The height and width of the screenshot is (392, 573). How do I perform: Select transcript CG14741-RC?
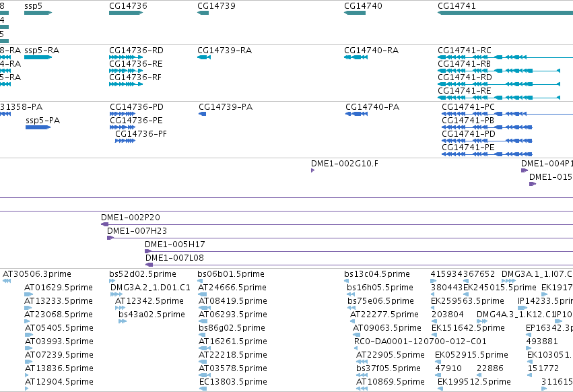pyautogui.click(x=465, y=51)
